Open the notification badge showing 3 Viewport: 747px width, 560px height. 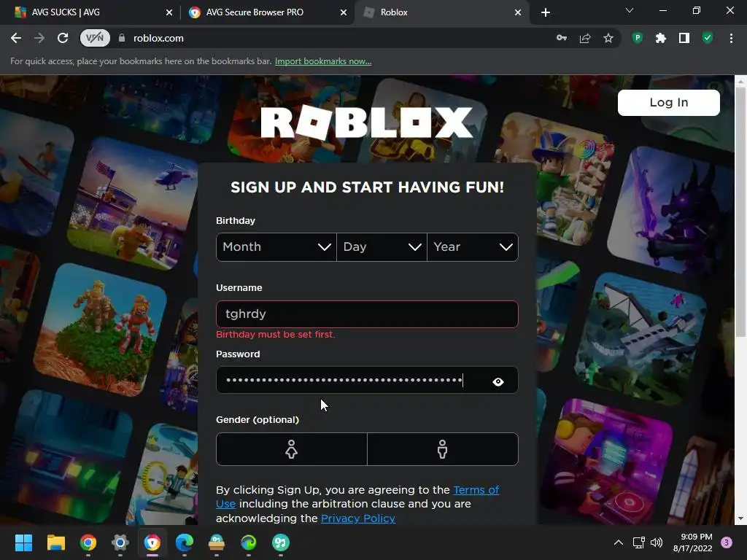(x=727, y=542)
